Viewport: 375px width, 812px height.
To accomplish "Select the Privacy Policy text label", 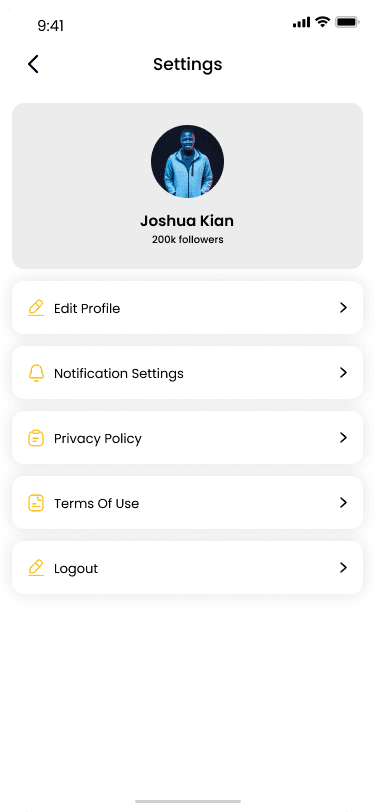I will click(x=98, y=439).
